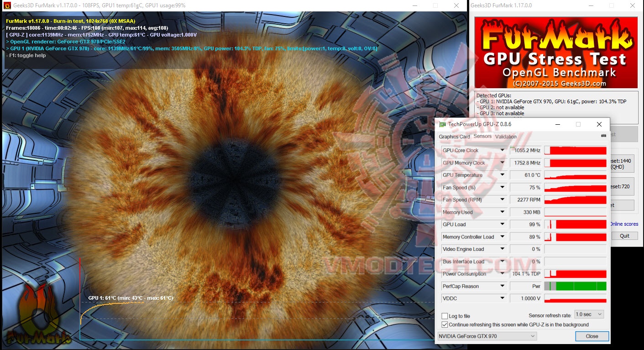The height and width of the screenshot is (350, 644).
Task: Click the 'OpenGL renderer: GeForce GTX 970/PCIe/SSE2' line
Action: coord(65,42)
